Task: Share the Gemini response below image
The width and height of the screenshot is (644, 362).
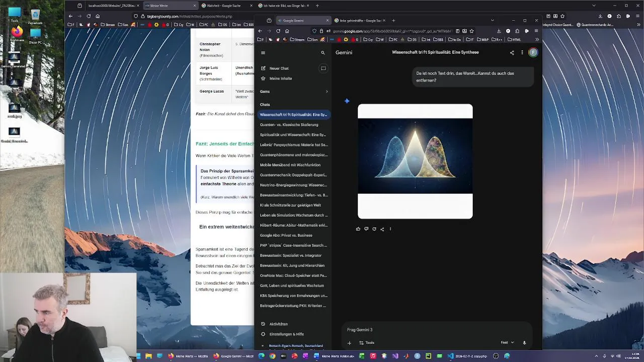Action: pyautogui.click(x=382, y=229)
